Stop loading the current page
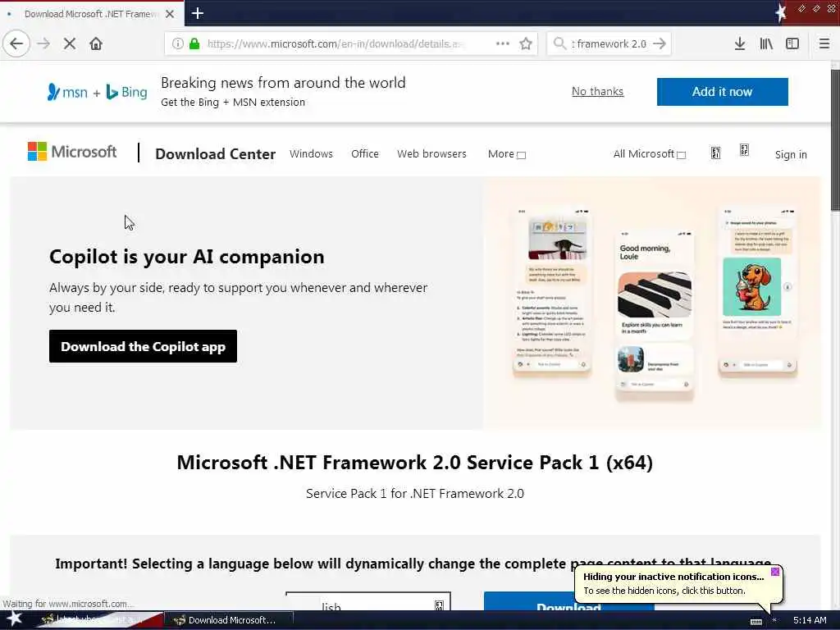 [x=70, y=43]
